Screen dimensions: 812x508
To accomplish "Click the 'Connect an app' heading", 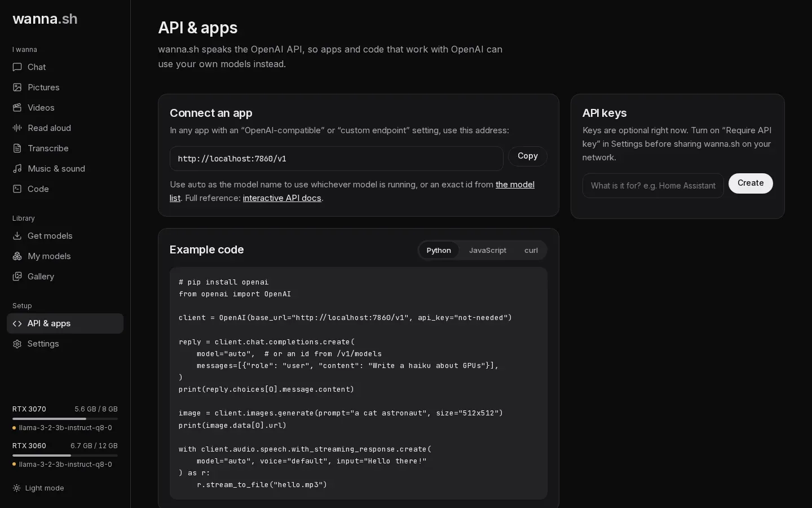I will [211, 113].
